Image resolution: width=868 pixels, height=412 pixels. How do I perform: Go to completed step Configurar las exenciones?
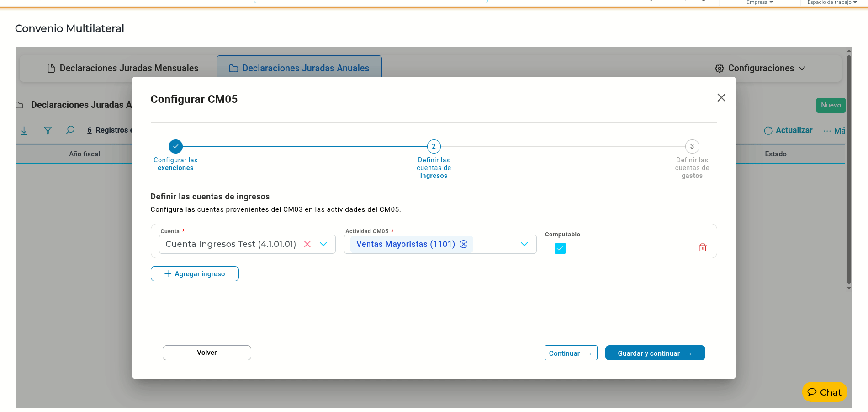[x=175, y=146]
